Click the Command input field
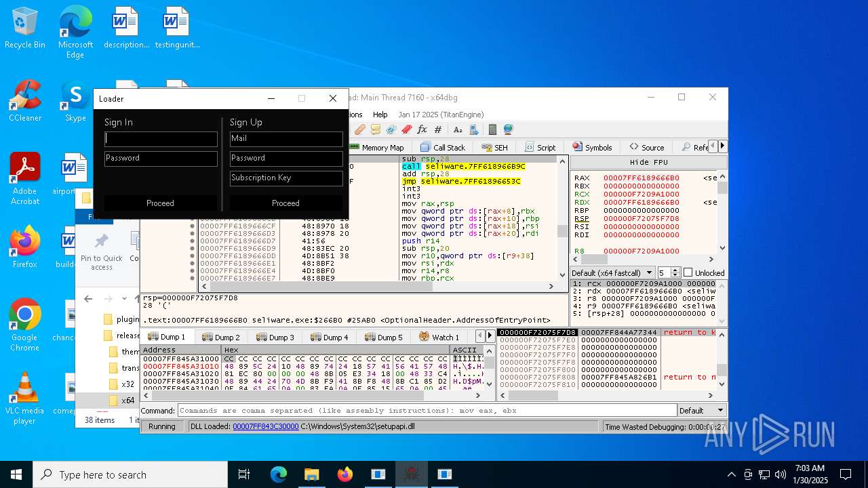 427,410
